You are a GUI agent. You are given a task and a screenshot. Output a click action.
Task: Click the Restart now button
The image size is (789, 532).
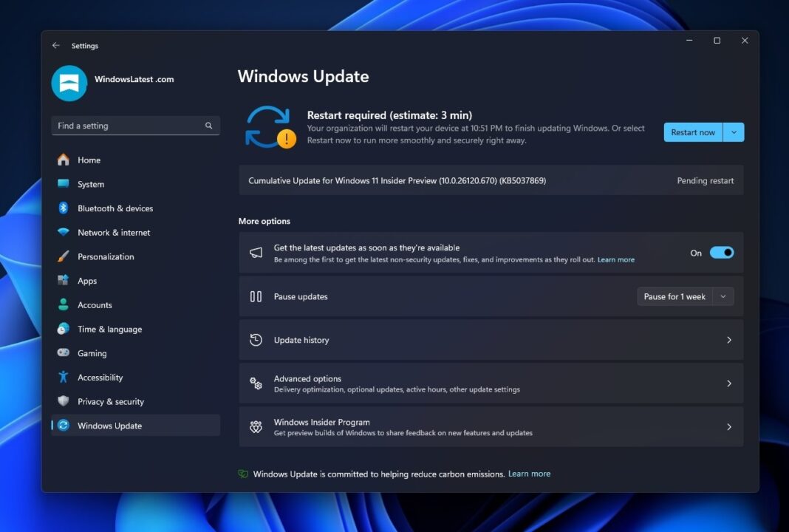(x=692, y=132)
